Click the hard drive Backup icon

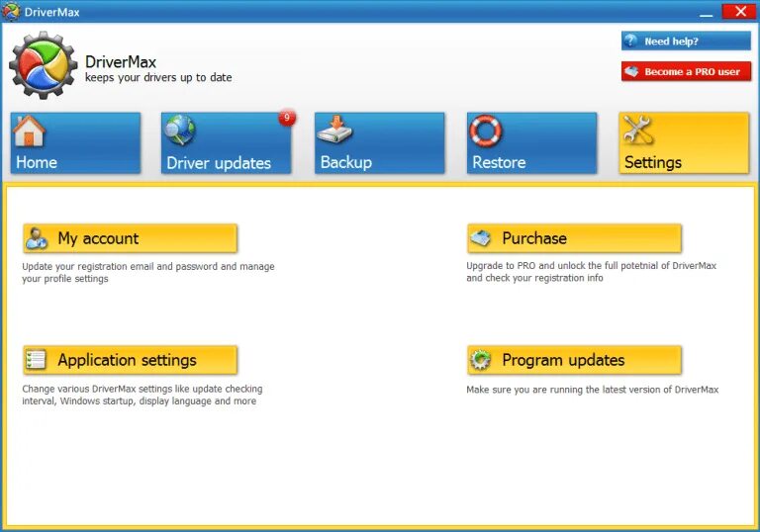[333, 130]
